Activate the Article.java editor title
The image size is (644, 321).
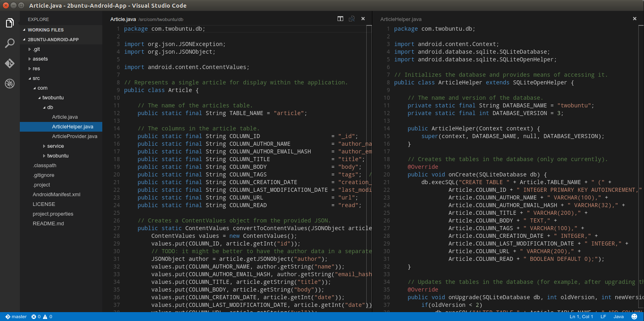pos(123,19)
